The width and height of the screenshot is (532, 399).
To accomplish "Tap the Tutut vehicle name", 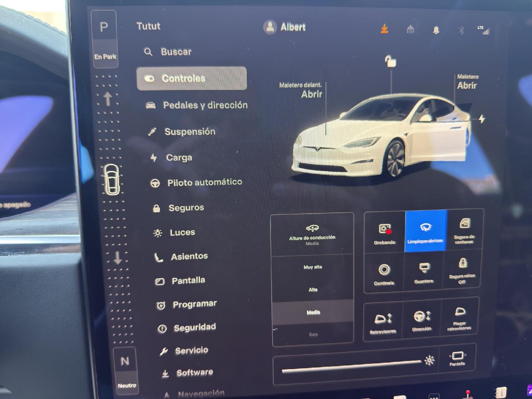I will coord(148,26).
